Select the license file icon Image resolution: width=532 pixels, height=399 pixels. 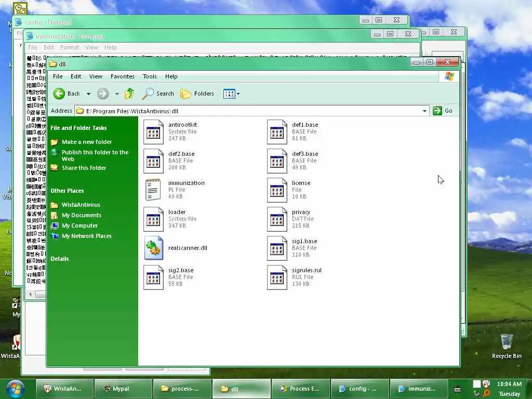coord(277,190)
